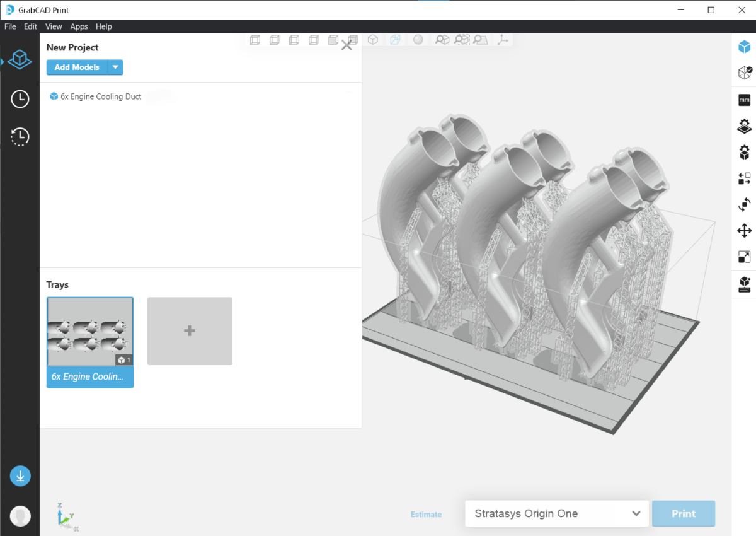Toggle wireframe view mode in the toolbar
The height and width of the screenshot is (536, 756).
[x=395, y=39]
